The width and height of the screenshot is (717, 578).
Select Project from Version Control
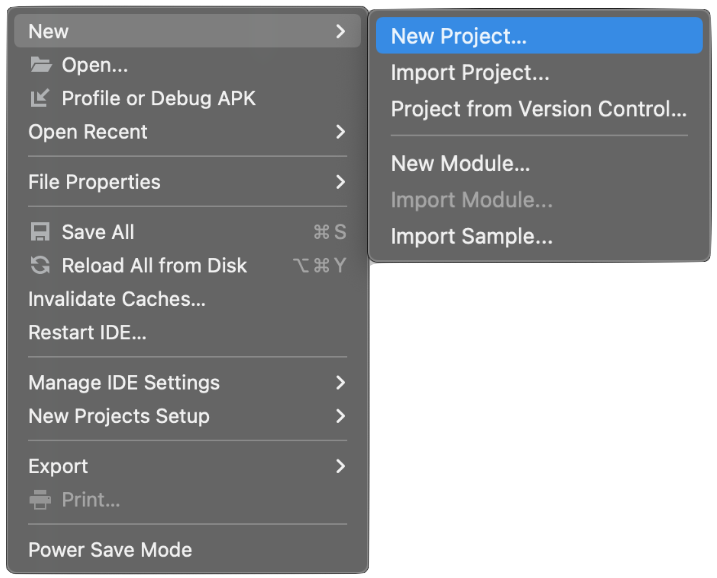point(538,109)
